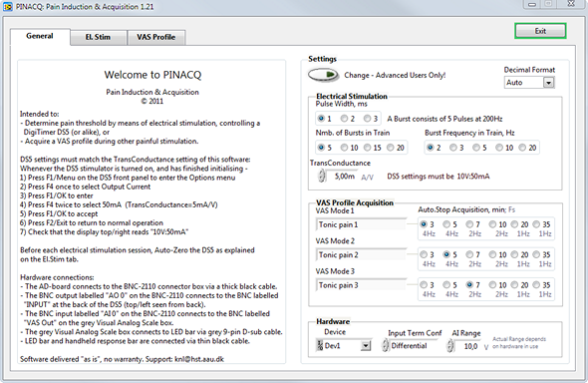Toggle the Change Advanced Users switch

coord(323,75)
